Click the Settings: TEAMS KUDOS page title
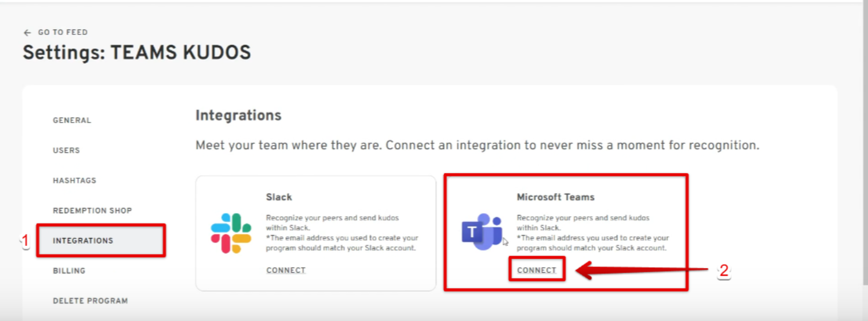Image resolution: width=868 pixels, height=321 pixels. (137, 53)
